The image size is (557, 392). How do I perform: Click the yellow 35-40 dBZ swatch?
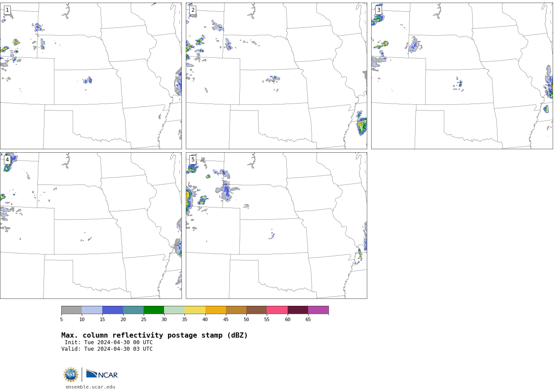[x=195, y=310]
